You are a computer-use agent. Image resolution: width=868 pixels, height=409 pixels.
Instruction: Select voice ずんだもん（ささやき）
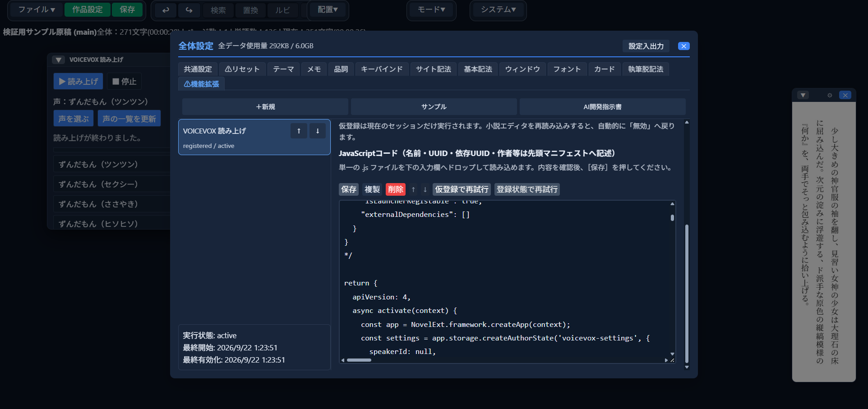point(111,204)
